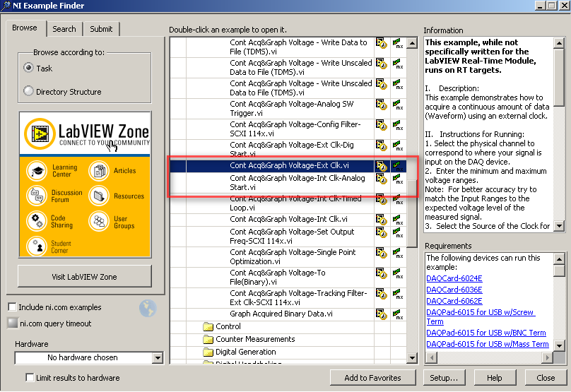Screen dimensions: 571x392
Task: Open the Hardware dropdown
Action: 158,358
